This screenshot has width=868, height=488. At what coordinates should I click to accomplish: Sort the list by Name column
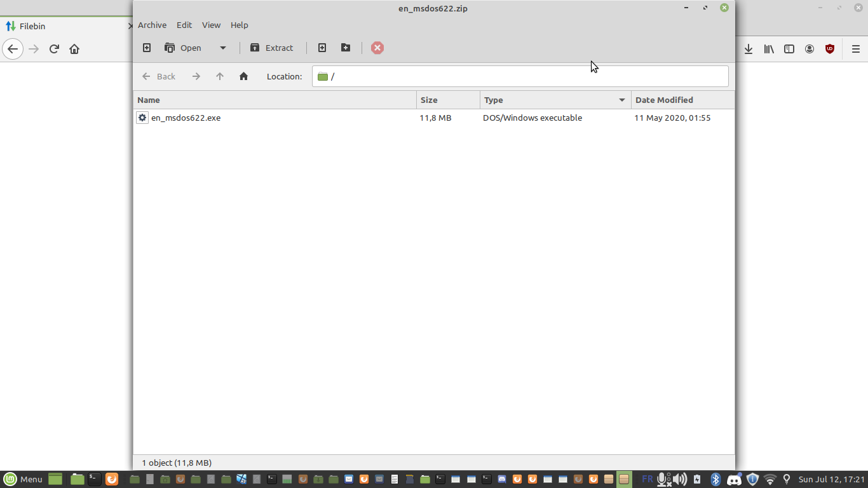click(275, 100)
